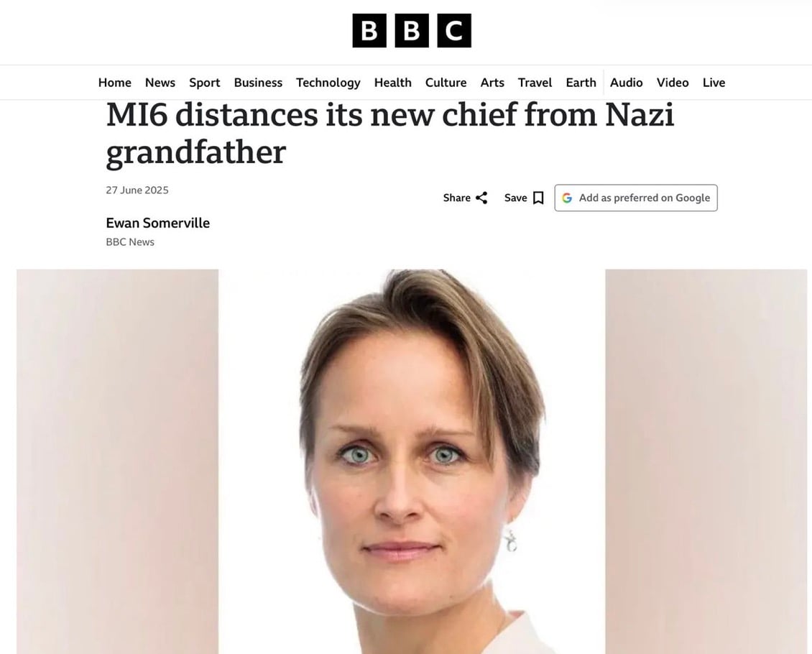Screen dimensions: 812x654
Task: Select Business in navigation bar
Action: tap(258, 83)
